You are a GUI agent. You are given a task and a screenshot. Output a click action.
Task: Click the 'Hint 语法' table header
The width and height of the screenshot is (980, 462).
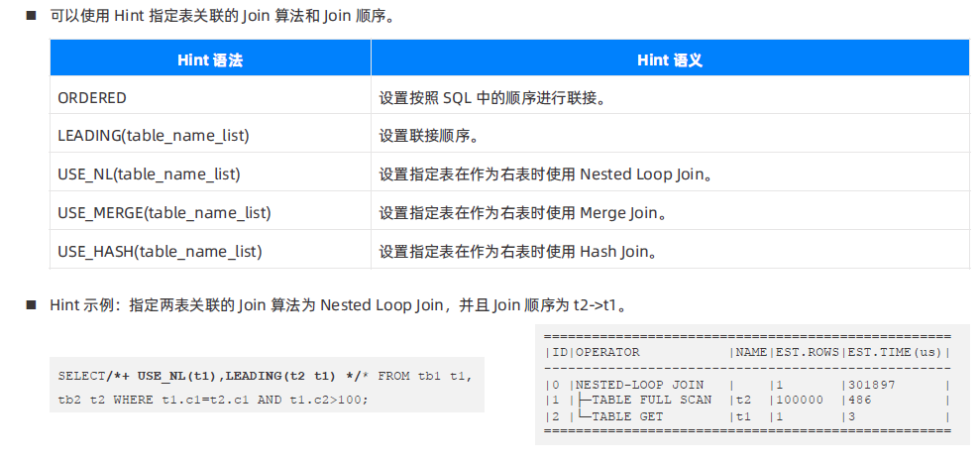(x=211, y=60)
